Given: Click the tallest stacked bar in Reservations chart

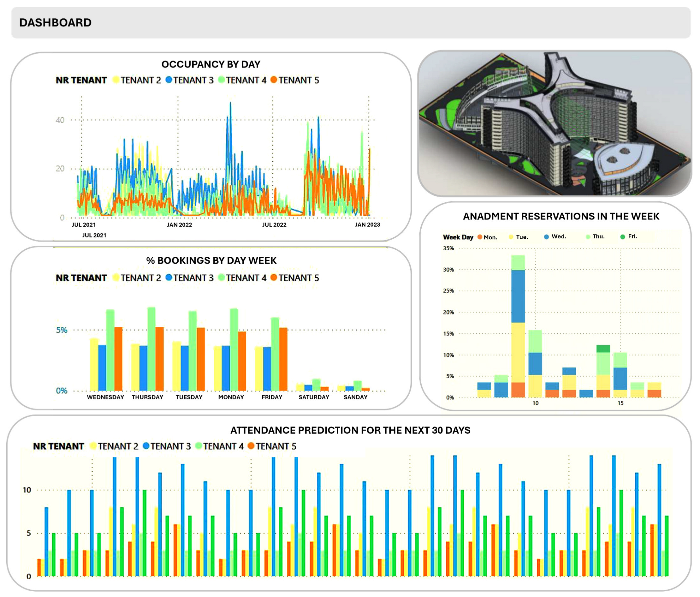Looking at the screenshot, I should pos(518,326).
